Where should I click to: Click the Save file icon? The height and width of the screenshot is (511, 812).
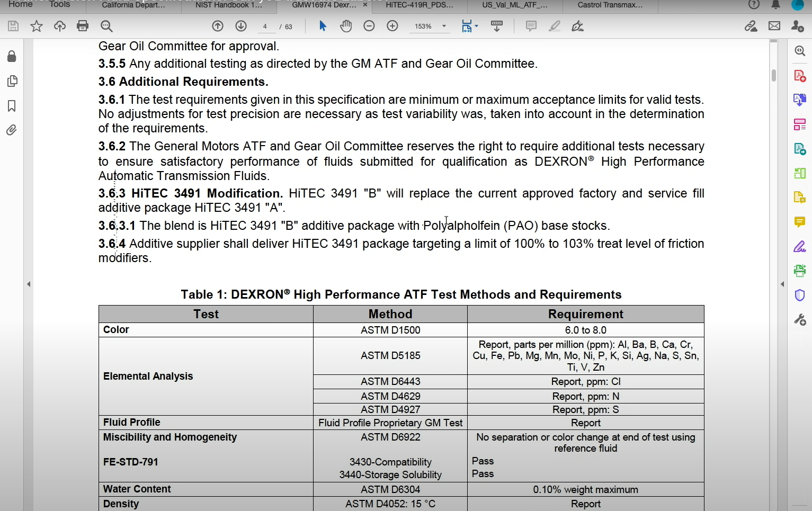pyautogui.click(x=13, y=26)
